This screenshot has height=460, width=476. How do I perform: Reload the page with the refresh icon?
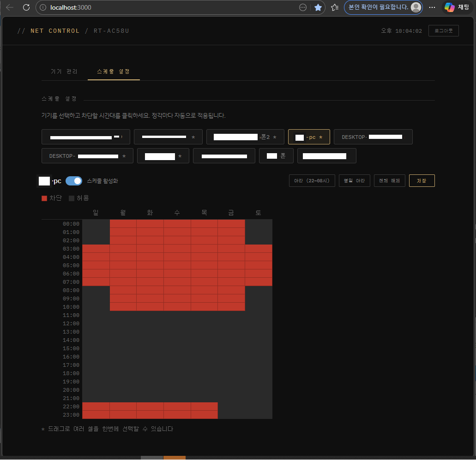click(26, 7)
